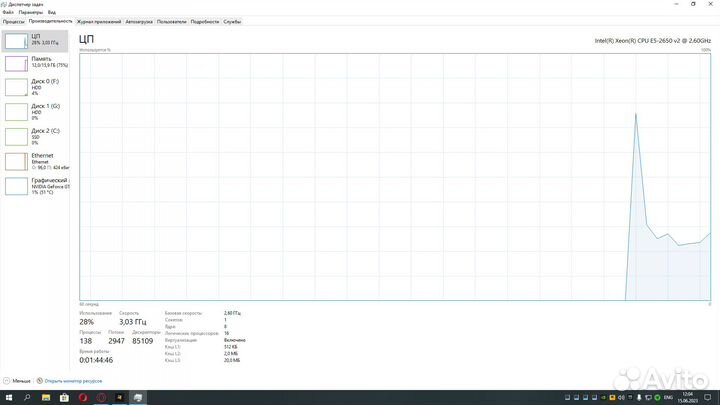Click the 3,03 ГГц speed value
The width and height of the screenshot is (720, 405).
133,322
